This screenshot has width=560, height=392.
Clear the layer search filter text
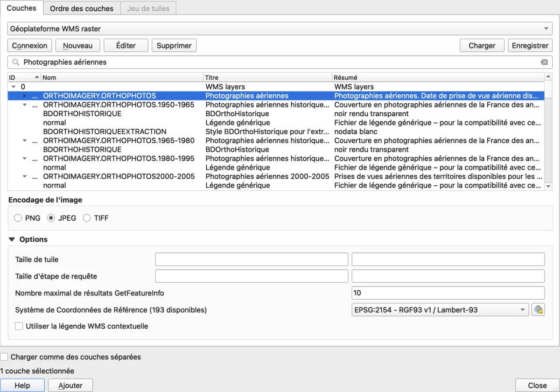point(544,62)
